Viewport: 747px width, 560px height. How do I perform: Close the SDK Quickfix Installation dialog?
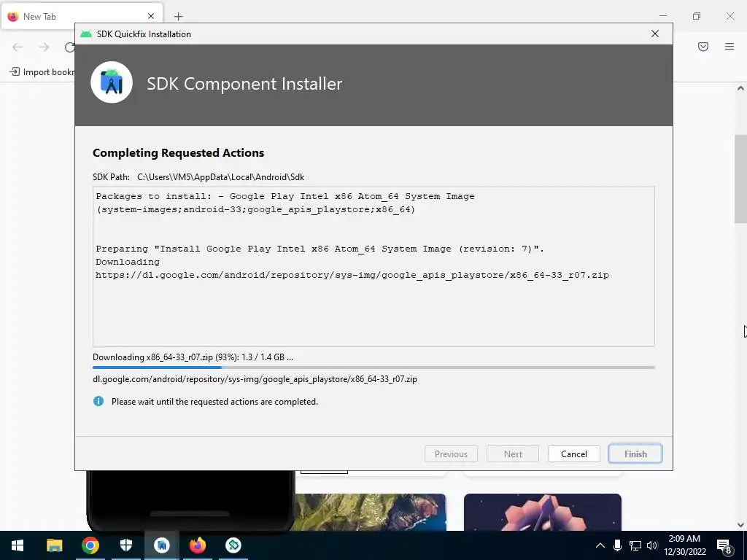point(655,34)
